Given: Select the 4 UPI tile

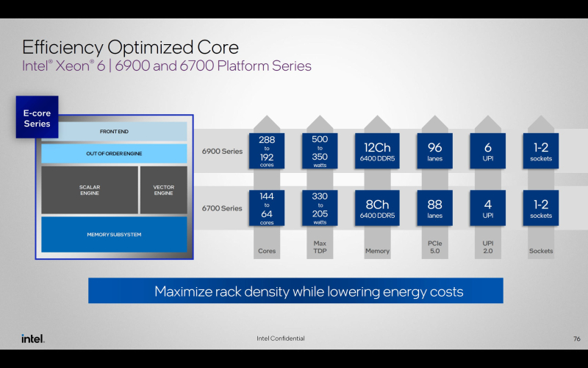Looking at the screenshot, I should 487,208.
